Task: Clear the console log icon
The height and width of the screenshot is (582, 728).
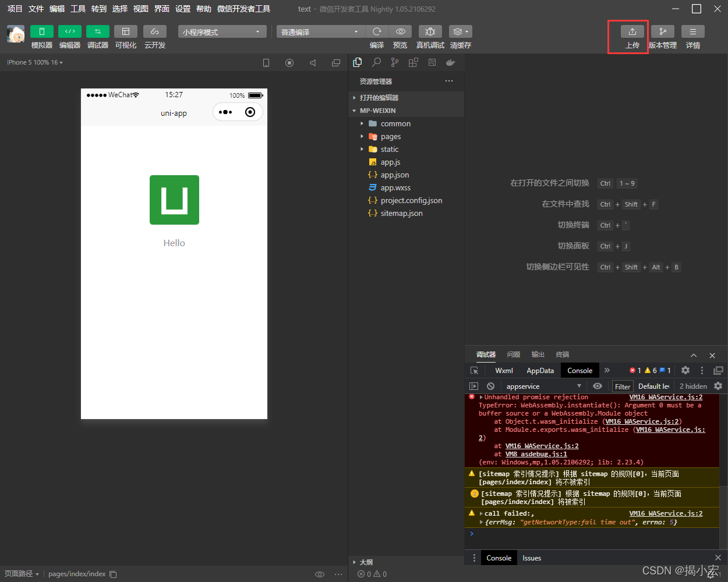Action: [490, 386]
